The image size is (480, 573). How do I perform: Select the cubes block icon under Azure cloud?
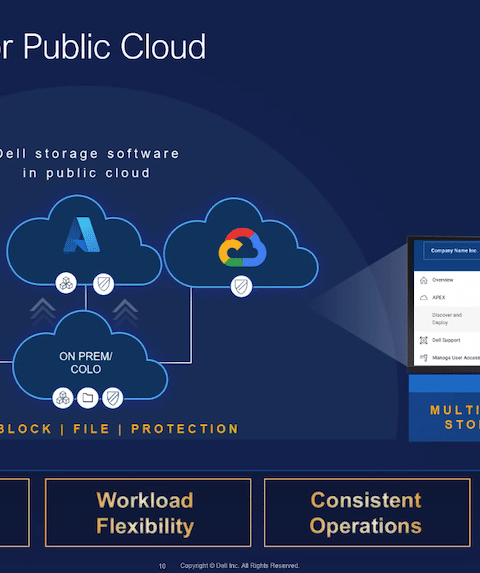(x=66, y=283)
